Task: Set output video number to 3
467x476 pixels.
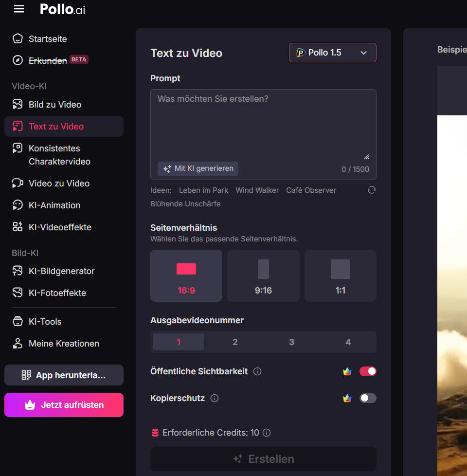Action: click(291, 342)
